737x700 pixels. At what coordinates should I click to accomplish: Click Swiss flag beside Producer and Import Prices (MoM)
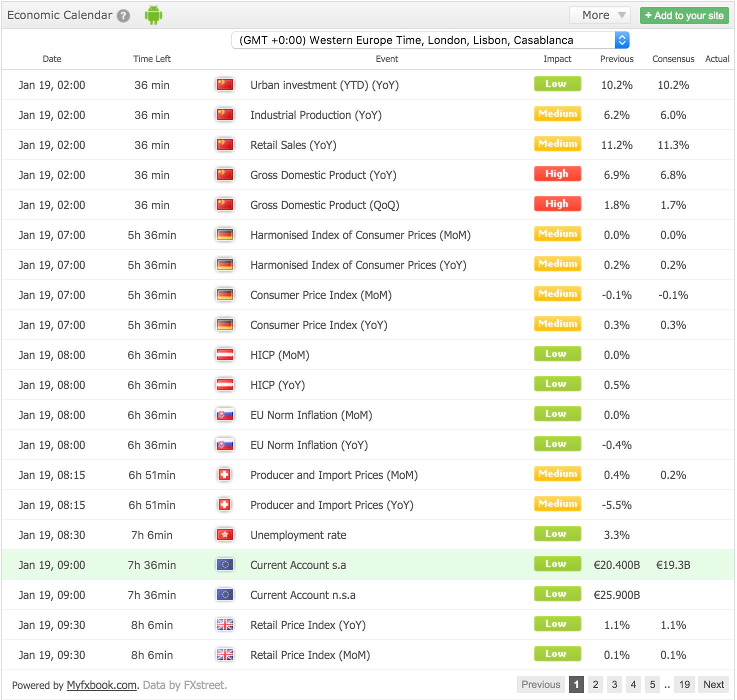coord(225,474)
